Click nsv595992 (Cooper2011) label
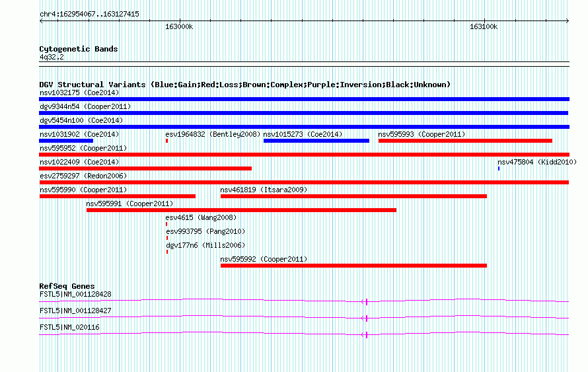Viewport: 588px width, 372px height. click(264, 259)
